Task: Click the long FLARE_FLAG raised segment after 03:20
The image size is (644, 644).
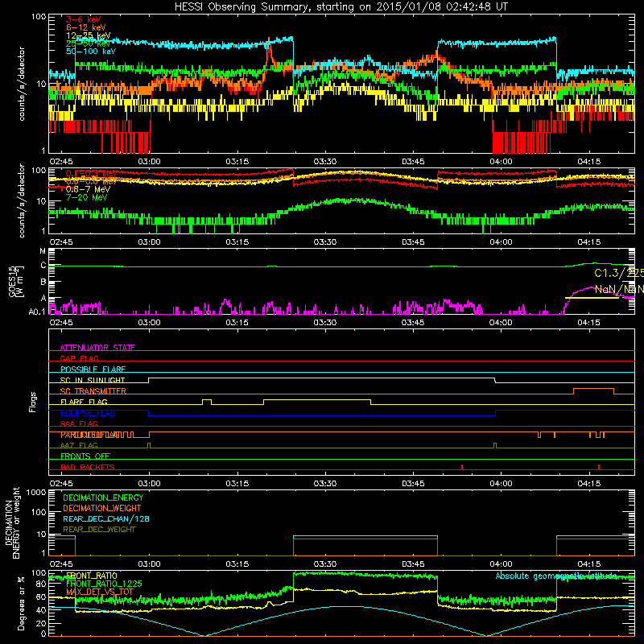Action: pos(317,399)
